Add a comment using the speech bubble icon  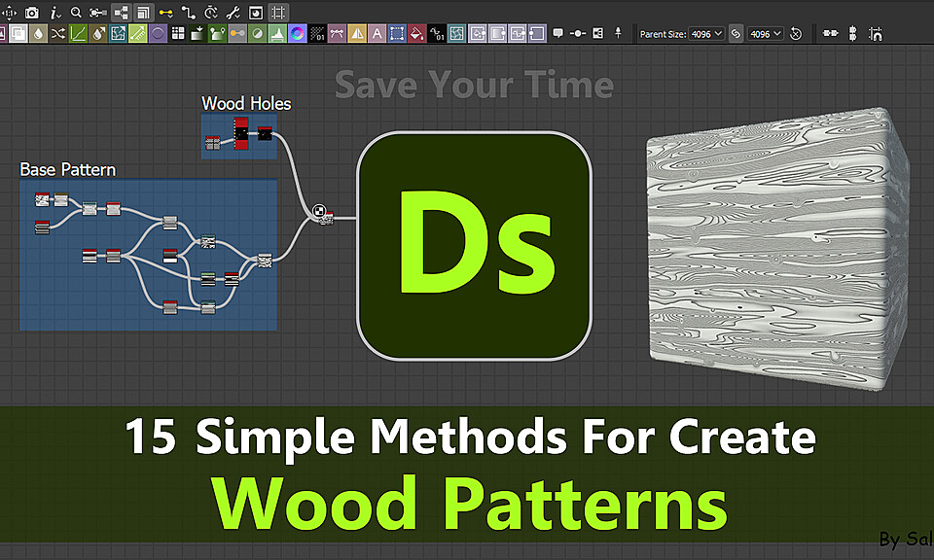point(557,33)
